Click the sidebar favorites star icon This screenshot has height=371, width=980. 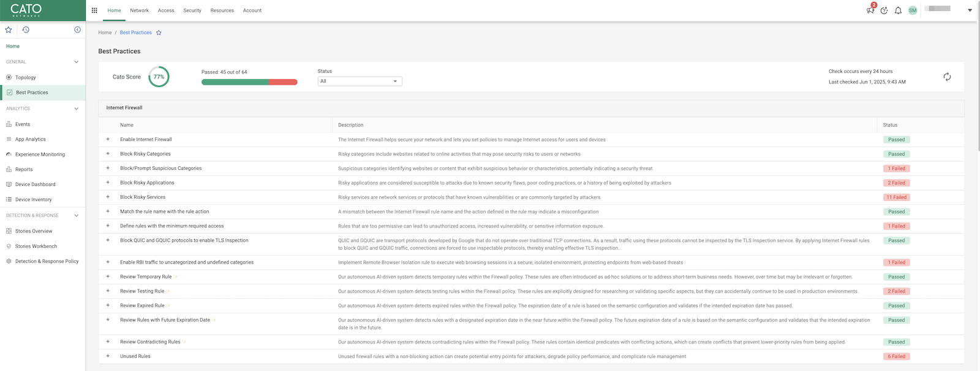[9, 29]
